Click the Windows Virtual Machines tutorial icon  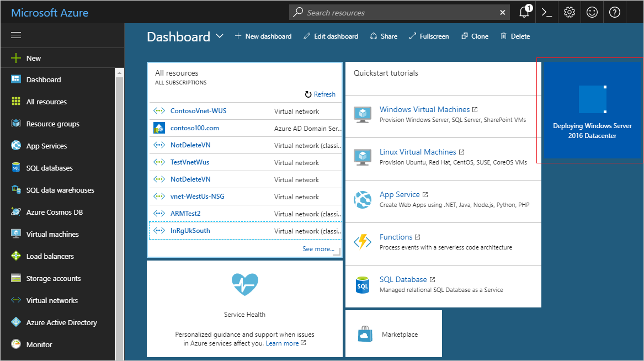coord(362,115)
